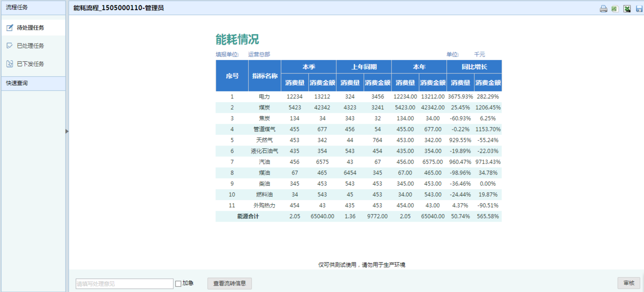
Task: Click the 929.55% value in 天然气 row
Action: click(460, 140)
